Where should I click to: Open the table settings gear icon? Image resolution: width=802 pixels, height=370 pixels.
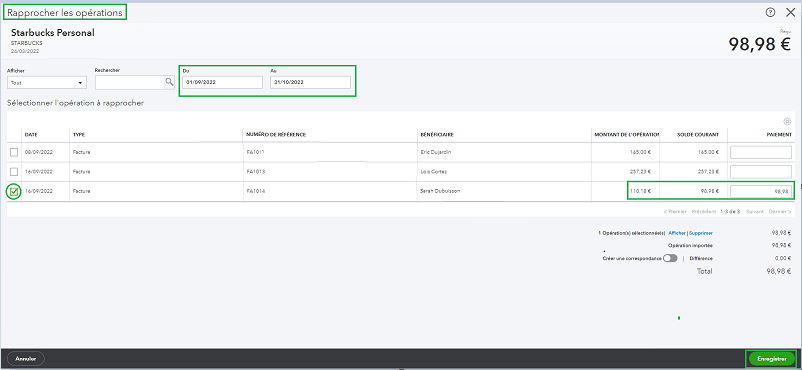[787, 121]
